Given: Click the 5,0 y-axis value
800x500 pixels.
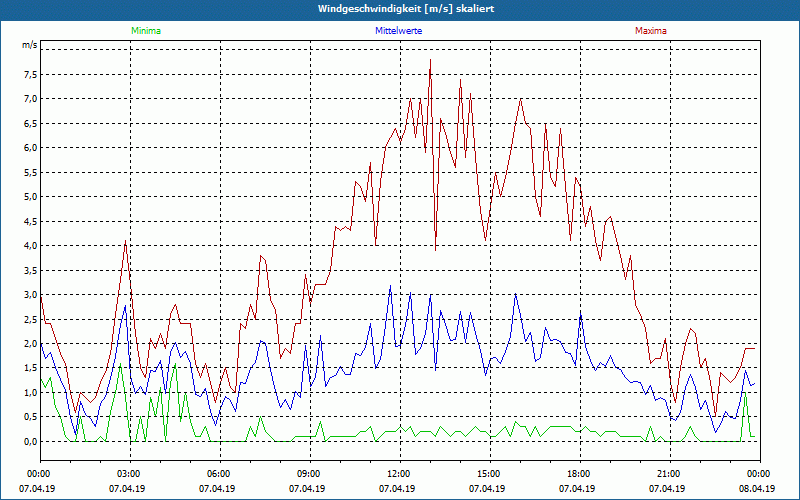Looking at the screenshot, I should point(31,197).
